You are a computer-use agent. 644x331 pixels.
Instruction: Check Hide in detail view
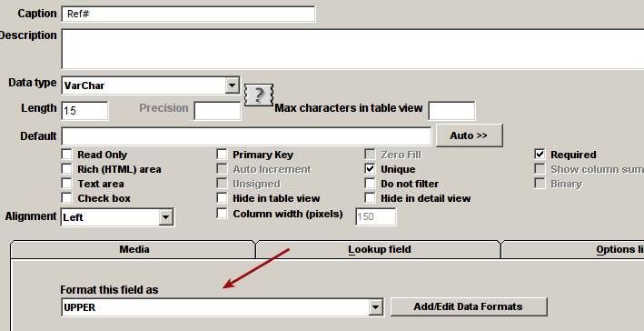(x=370, y=197)
